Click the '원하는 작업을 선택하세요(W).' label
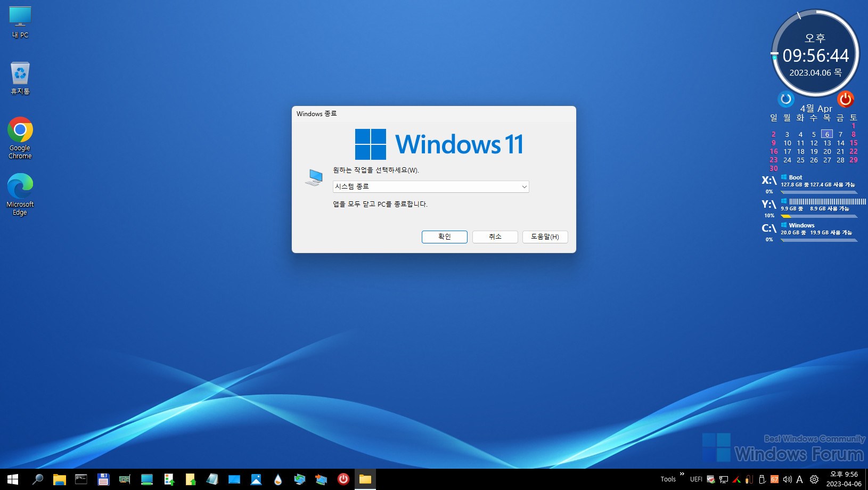868x490 pixels. point(376,170)
